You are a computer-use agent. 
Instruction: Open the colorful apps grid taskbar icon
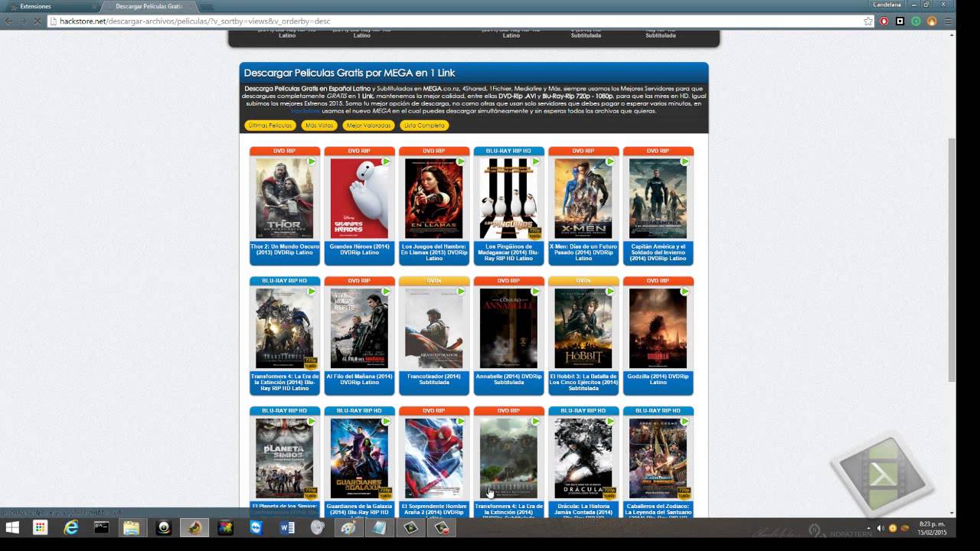click(x=40, y=527)
